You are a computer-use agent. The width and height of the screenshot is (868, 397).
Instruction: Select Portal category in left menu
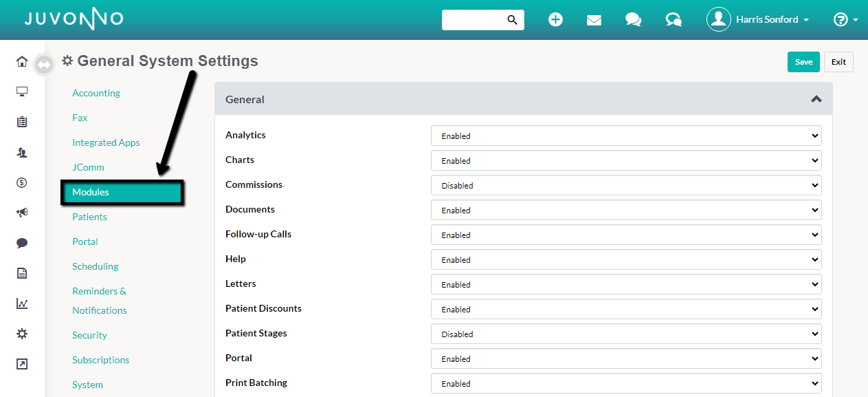click(85, 242)
